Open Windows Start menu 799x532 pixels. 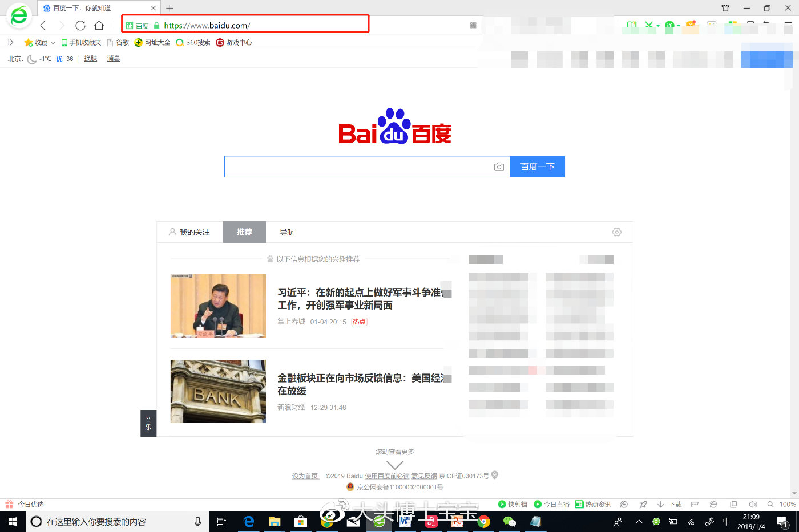tap(13, 522)
